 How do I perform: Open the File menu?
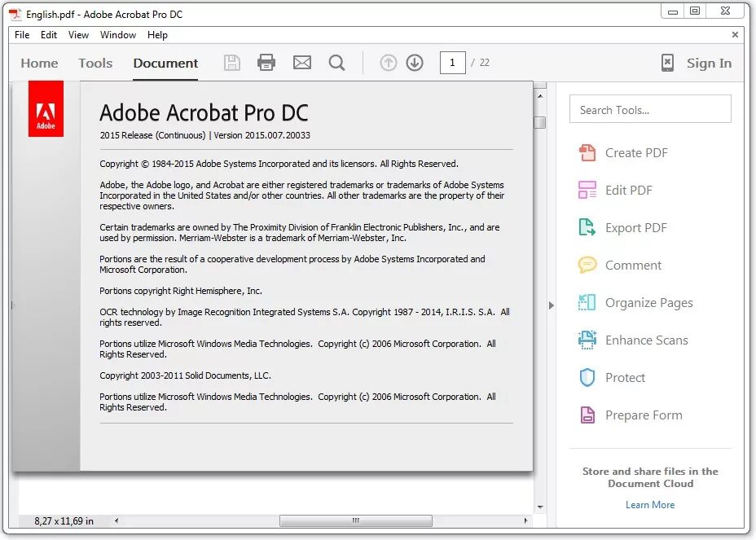pos(22,35)
